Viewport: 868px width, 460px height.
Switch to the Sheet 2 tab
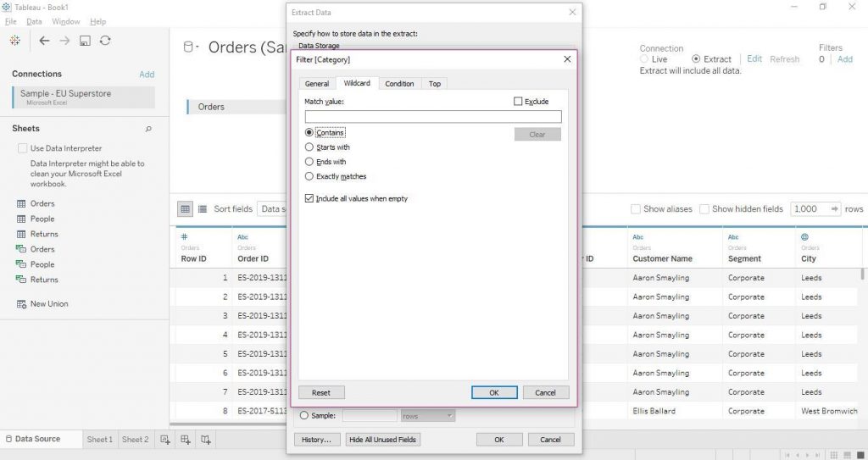click(135, 440)
